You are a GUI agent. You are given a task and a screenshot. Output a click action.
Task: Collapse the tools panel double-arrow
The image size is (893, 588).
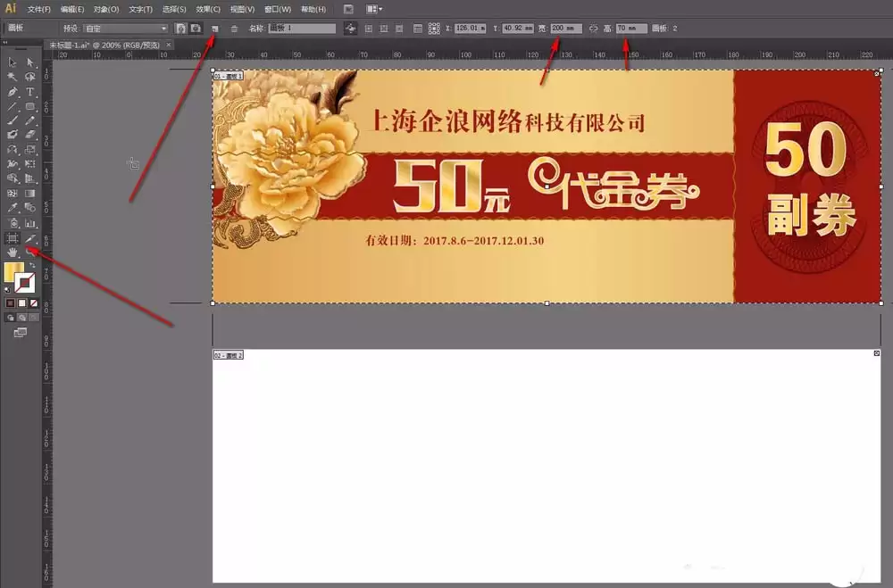[x=5, y=43]
